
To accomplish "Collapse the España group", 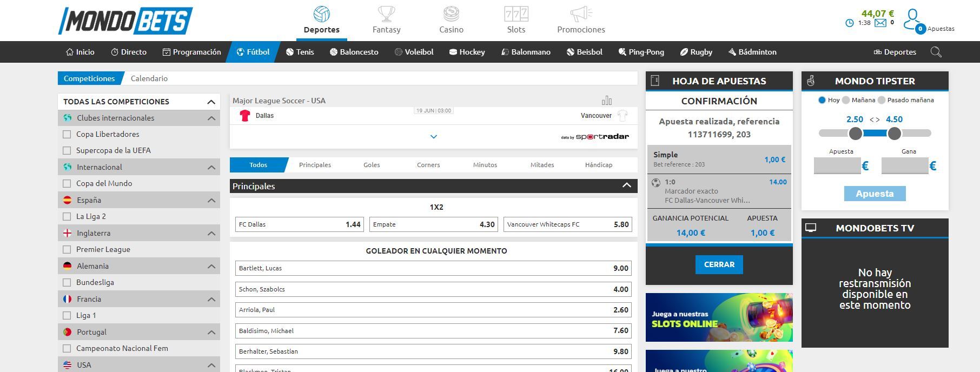I will pyautogui.click(x=211, y=201).
